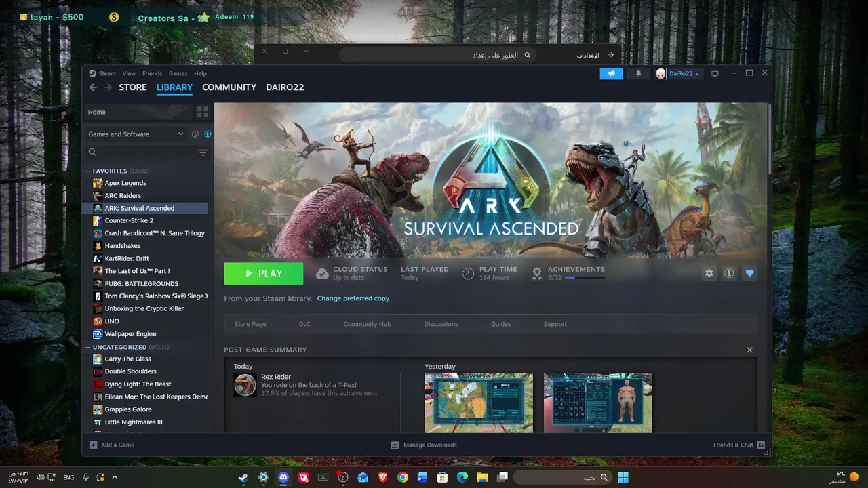The image size is (868, 488).
Task: Collapse the UNCATEGORIZED category
Action: 88,347
